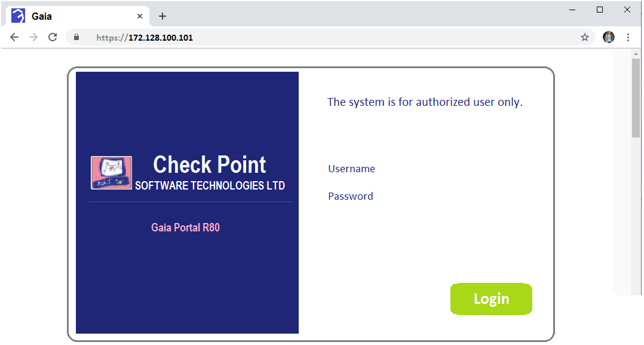
Task: Click the Password label
Action: point(350,196)
